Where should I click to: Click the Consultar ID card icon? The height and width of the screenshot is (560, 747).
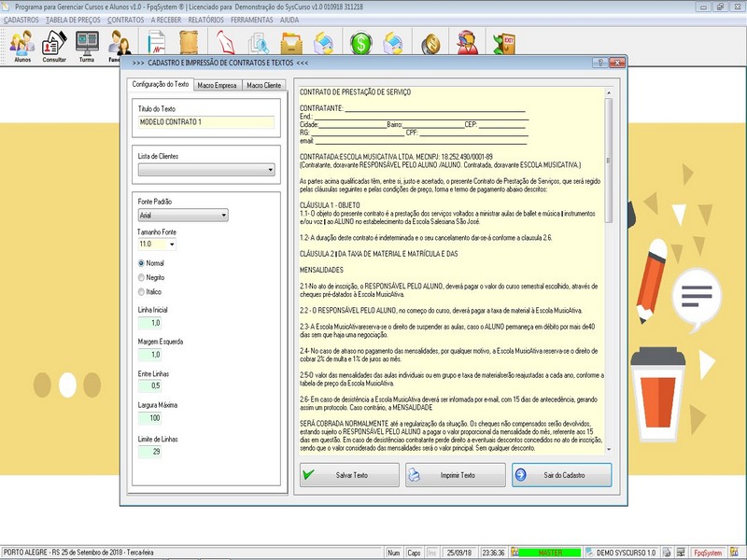click(x=54, y=46)
